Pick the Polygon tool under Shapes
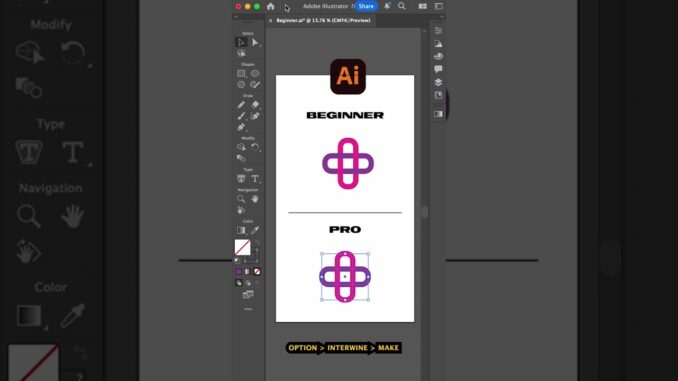 [x=241, y=85]
